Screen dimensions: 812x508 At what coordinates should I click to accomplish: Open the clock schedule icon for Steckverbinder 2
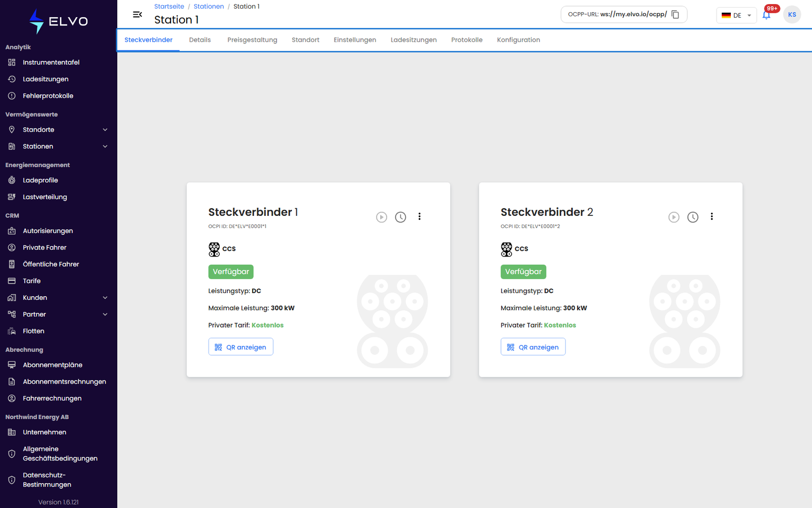coord(693,217)
